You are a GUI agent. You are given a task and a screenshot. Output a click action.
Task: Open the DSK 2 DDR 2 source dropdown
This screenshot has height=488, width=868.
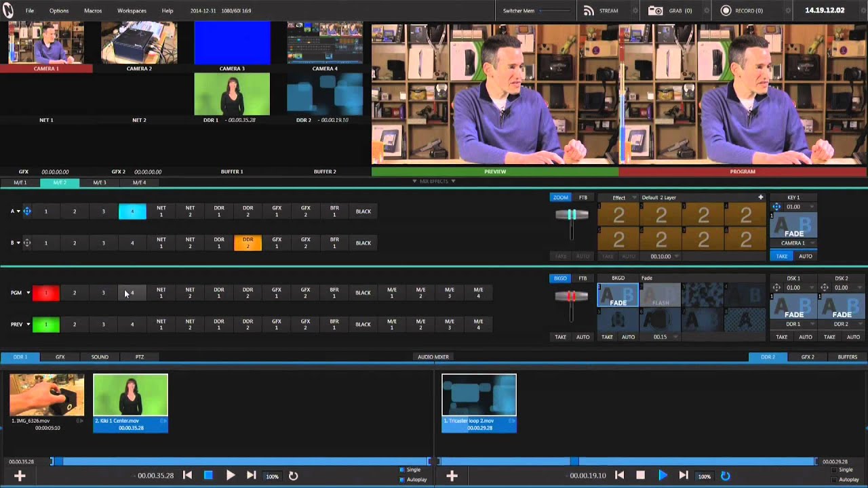pyautogui.click(x=842, y=324)
